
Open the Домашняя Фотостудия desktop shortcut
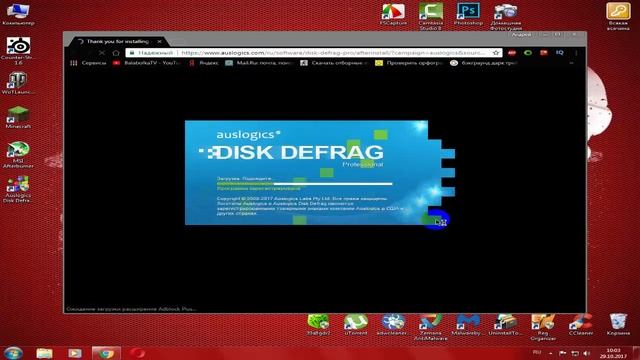(x=506, y=16)
